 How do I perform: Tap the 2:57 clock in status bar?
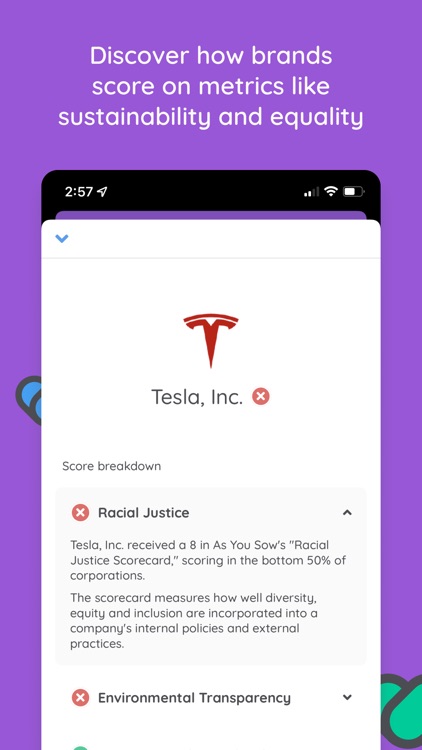tap(79, 192)
